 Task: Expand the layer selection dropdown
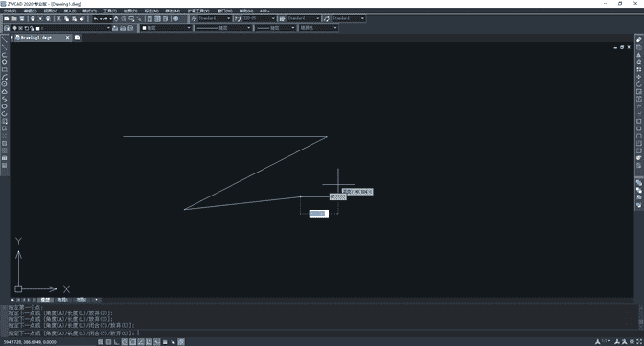coord(73,28)
